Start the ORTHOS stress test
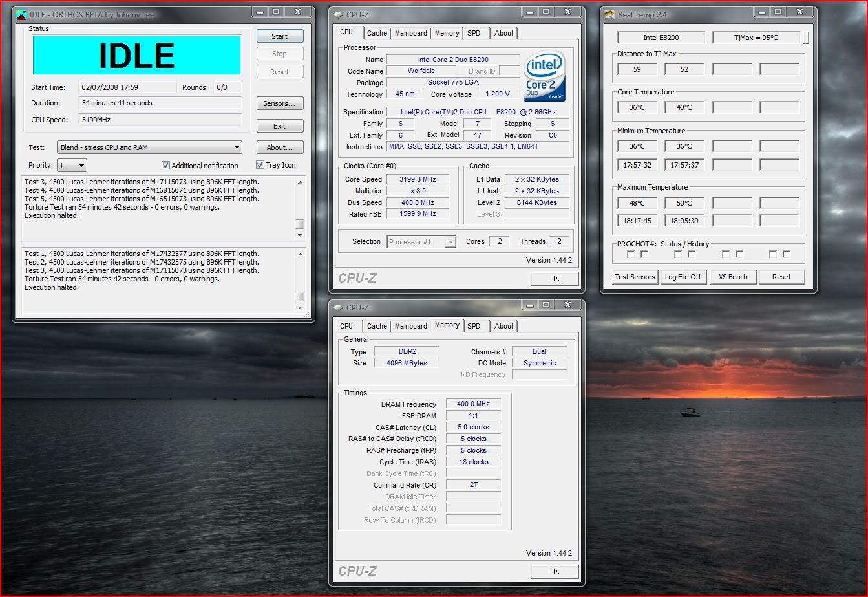Viewport: 868px width, 597px height. (280, 36)
